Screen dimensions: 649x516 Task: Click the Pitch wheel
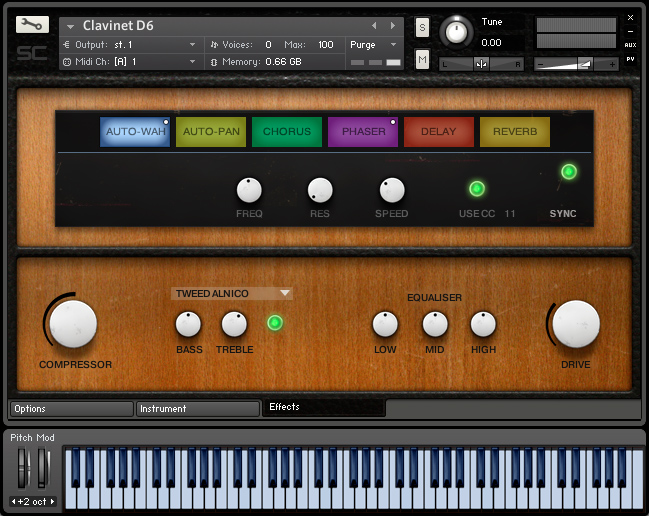tap(24, 468)
